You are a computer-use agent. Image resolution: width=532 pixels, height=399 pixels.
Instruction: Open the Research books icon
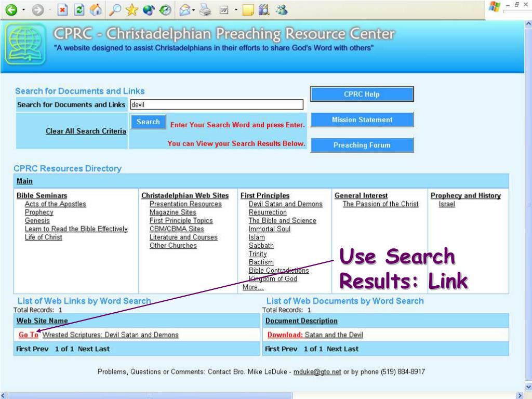point(264,10)
